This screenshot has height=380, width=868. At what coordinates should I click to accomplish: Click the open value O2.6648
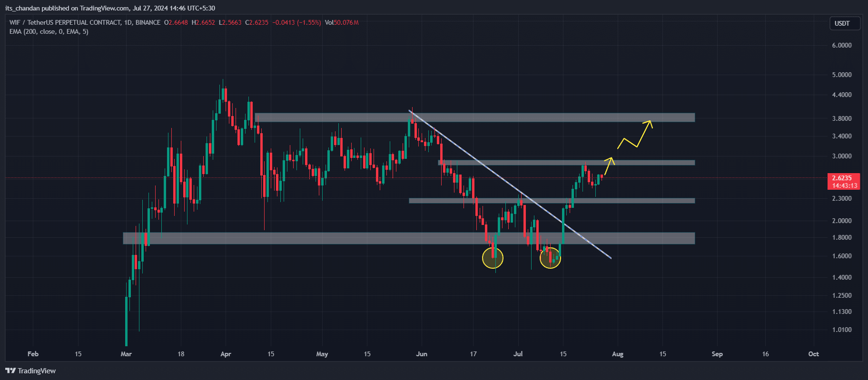(176, 22)
